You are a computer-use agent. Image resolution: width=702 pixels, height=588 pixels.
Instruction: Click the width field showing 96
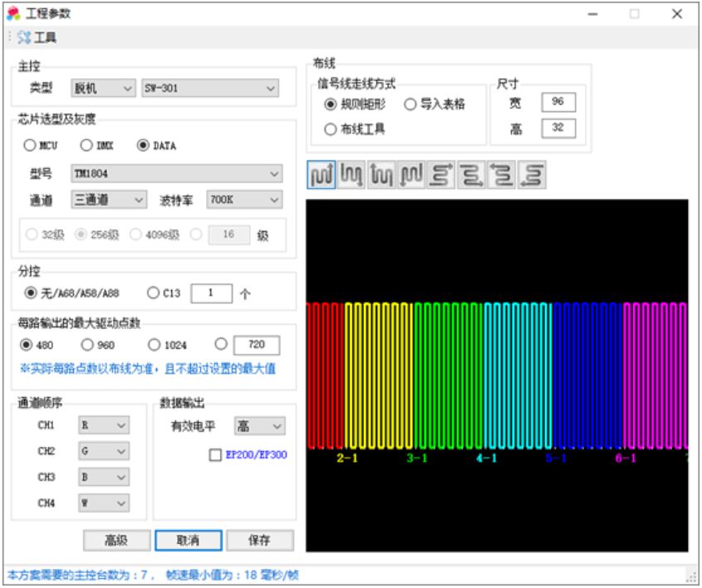point(558,102)
